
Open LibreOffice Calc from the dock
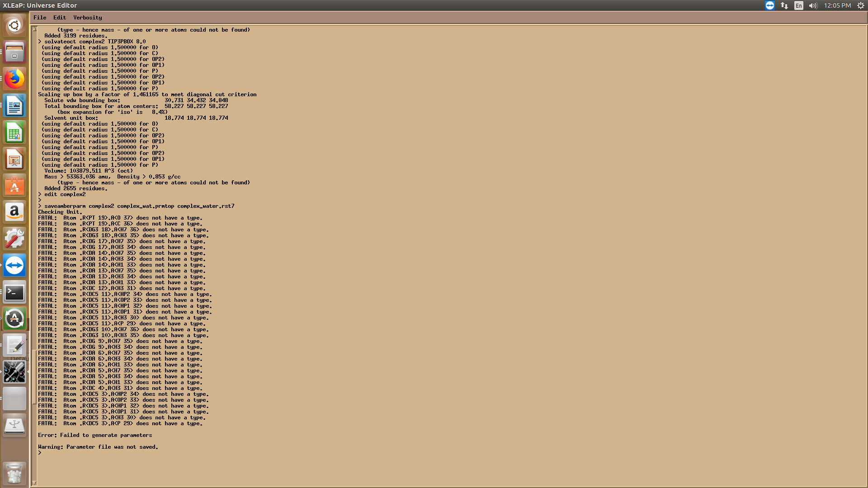click(x=14, y=132)
